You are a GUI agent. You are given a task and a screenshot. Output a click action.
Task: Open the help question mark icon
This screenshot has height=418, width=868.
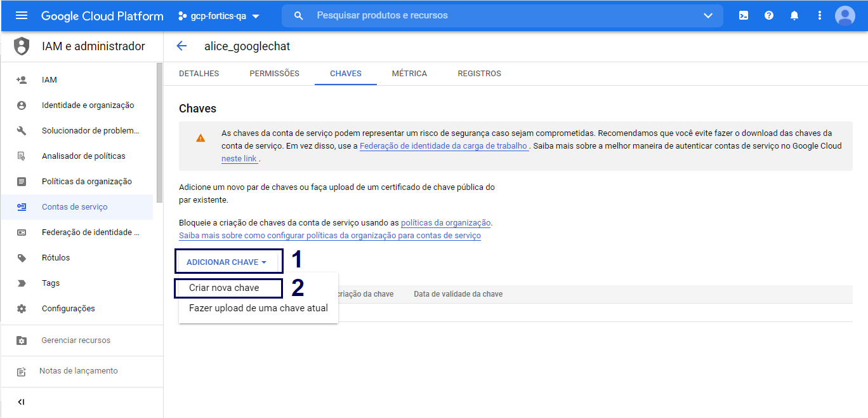769,15
